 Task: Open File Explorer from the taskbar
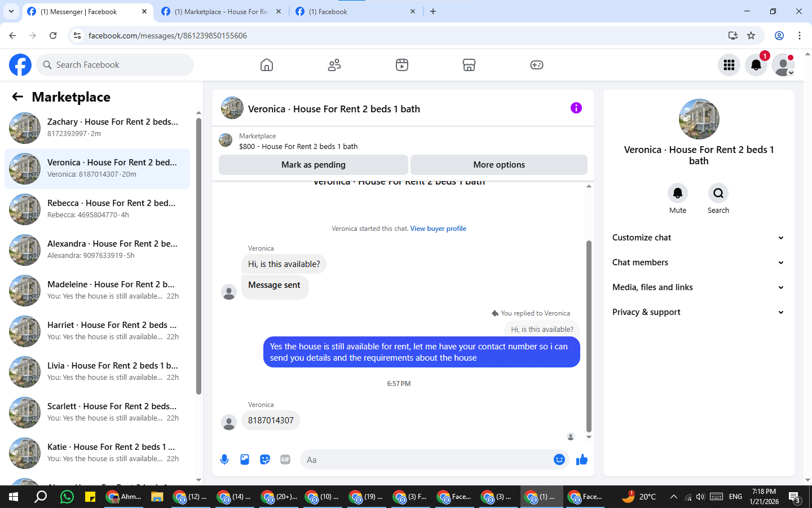pos(157,497)
